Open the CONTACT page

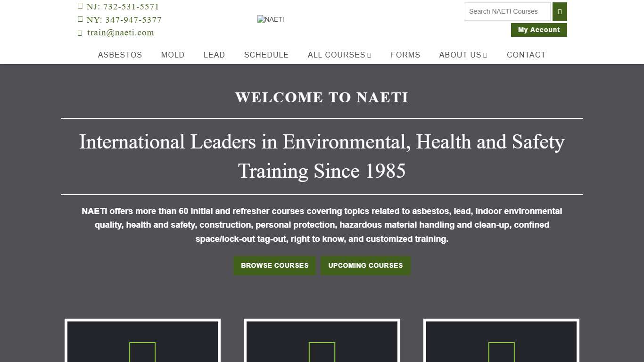(526, 55)
